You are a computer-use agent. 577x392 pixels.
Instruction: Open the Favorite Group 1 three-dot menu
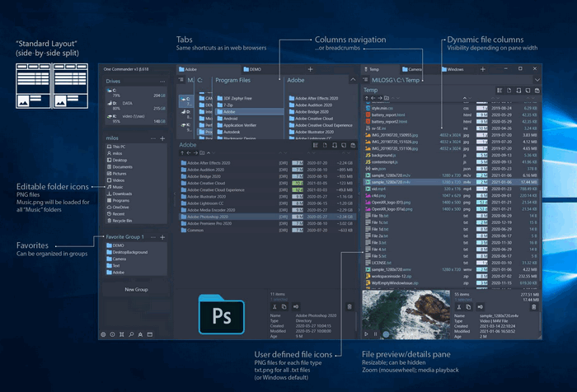pos(153,237)
